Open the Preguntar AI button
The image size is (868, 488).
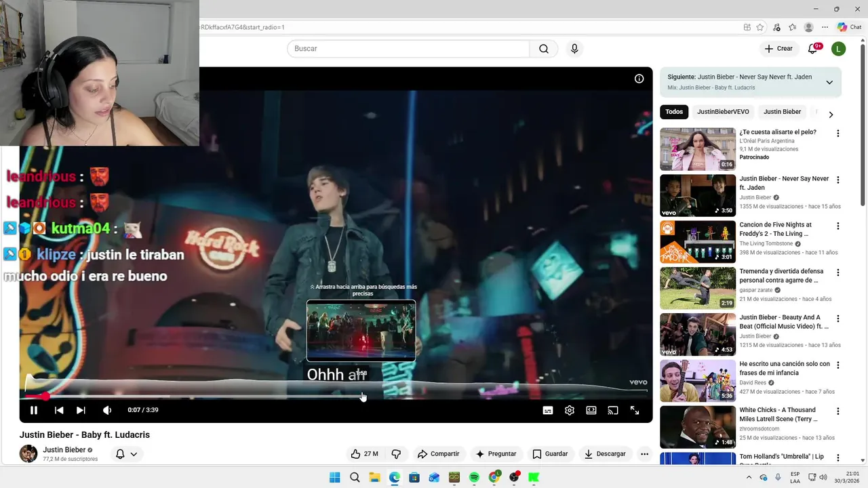point(496,454)
